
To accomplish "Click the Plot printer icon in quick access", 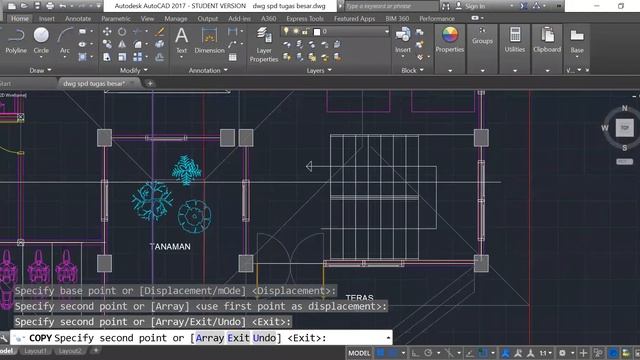I will pos(50,6).
